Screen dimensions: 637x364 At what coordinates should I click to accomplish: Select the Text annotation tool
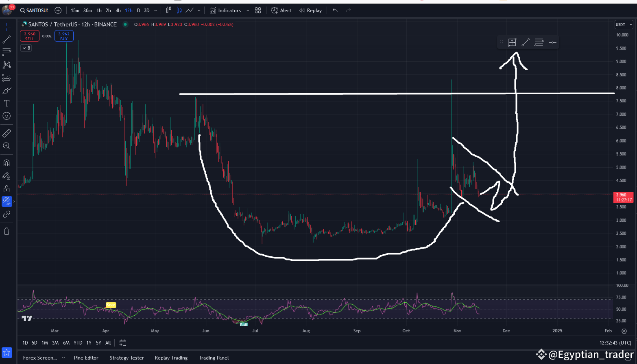[x=7, y=103]
